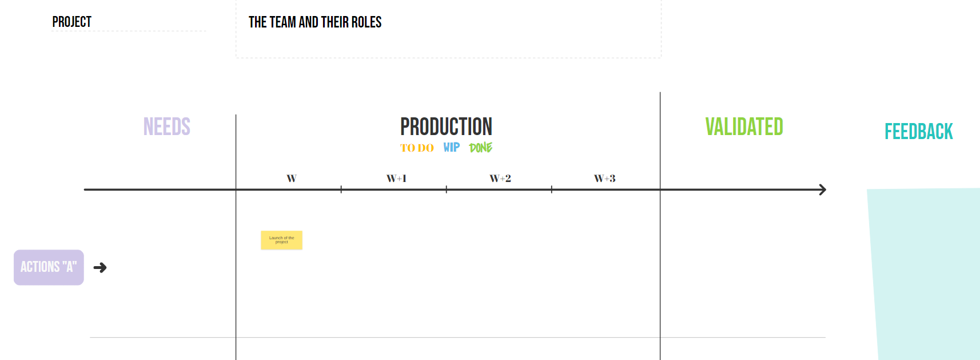The width and height of the screenshot is (980, 360).
Task: Click the timeline tick between W+1 and W+2
Action: pos(447,189)
